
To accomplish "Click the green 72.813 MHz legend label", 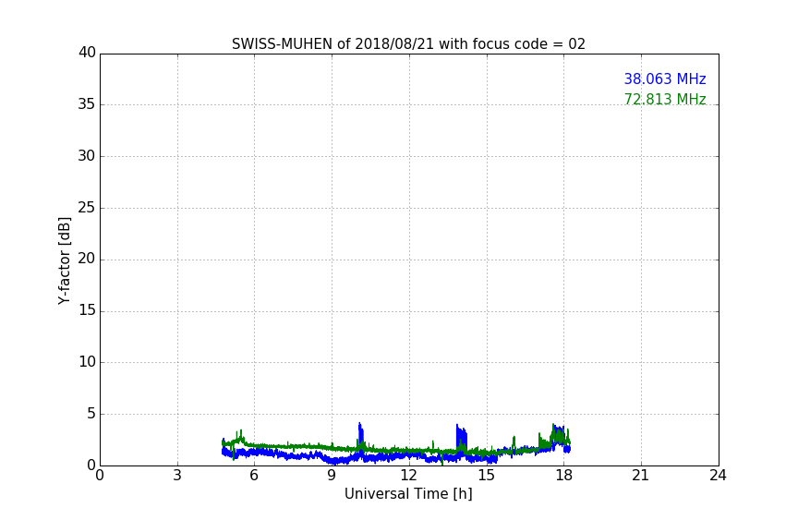I will [x=665, y=99].
